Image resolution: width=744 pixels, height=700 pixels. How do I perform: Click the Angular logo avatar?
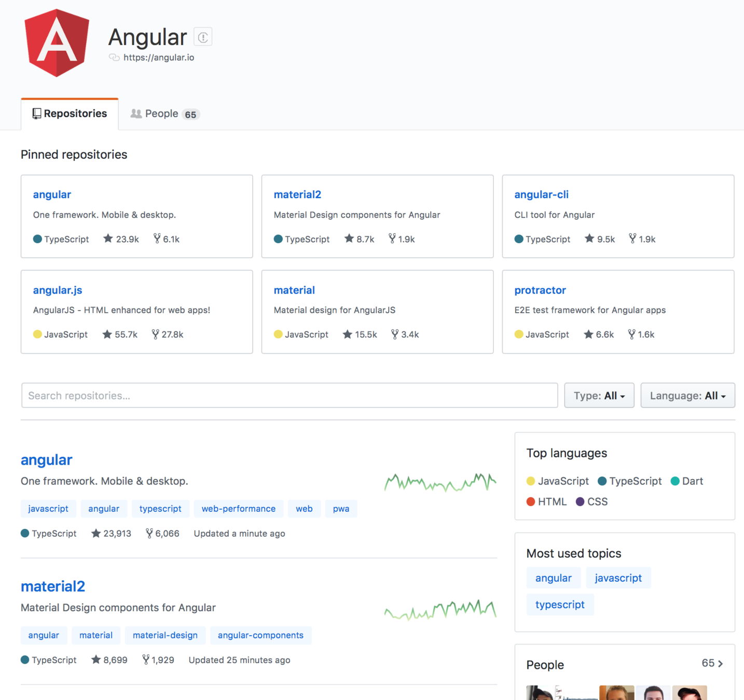click(57, 43)
